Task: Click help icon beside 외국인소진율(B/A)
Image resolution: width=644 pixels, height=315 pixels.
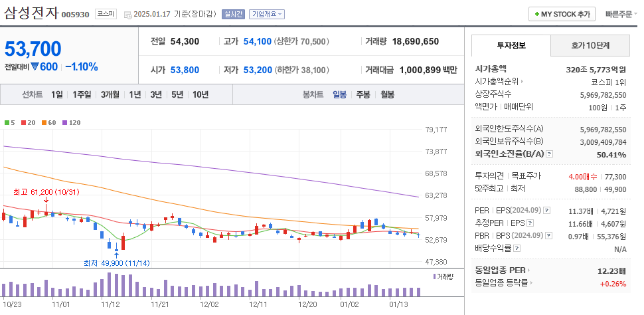Action: 550,154
